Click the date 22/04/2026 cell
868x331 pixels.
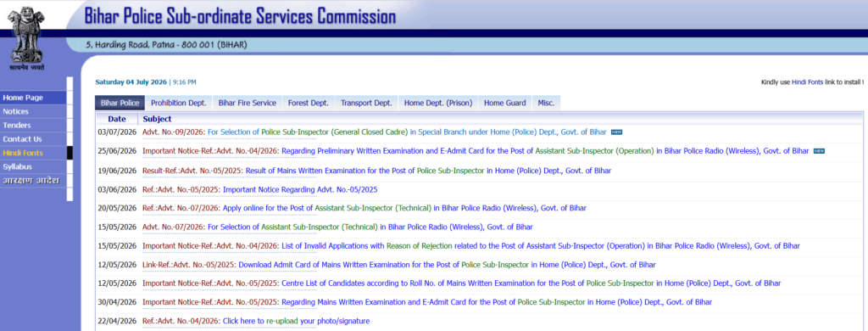[x=117, y=321]
